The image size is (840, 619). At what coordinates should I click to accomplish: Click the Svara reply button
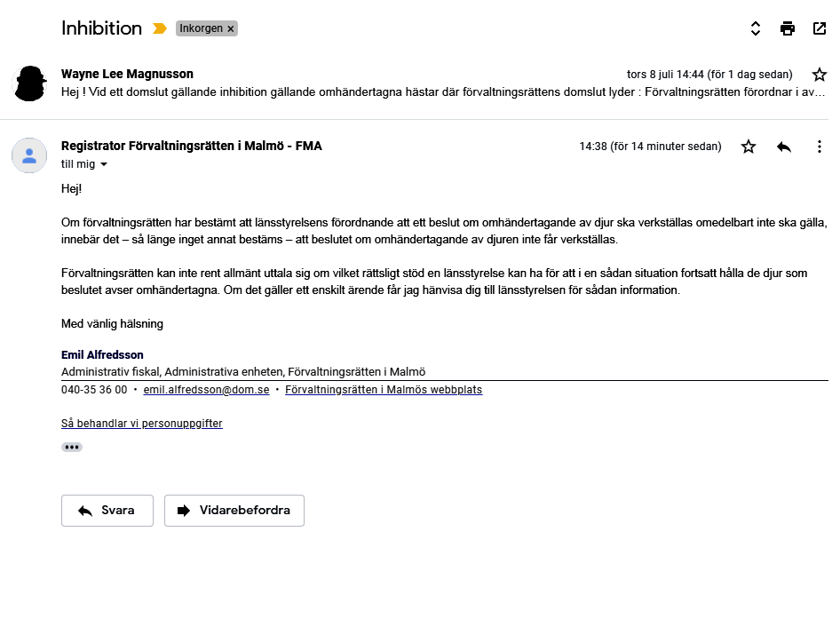107,511
